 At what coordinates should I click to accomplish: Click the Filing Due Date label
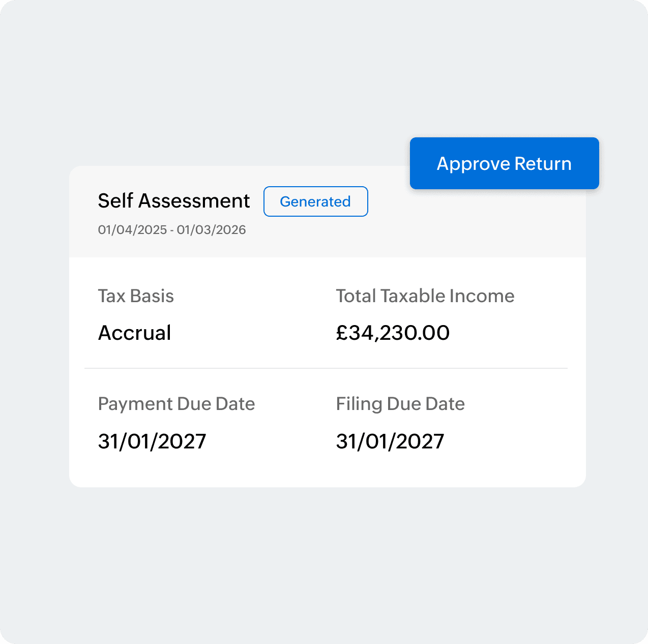400,404
